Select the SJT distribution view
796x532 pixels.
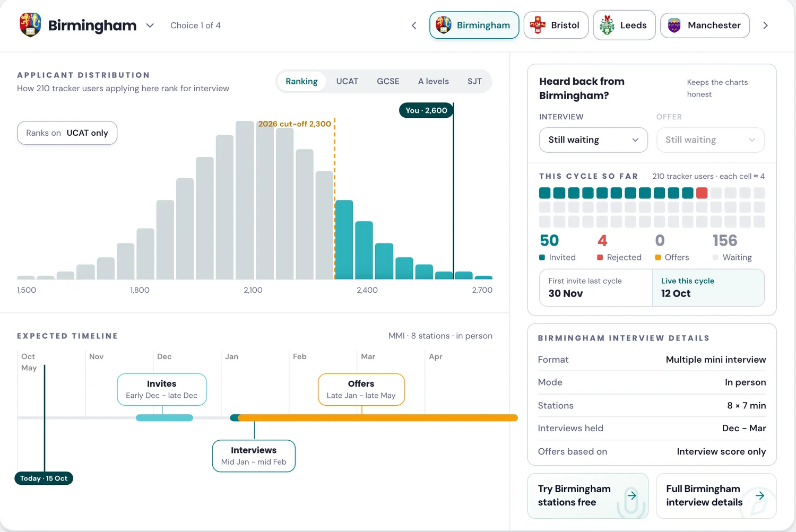click(x=474, y=81)
